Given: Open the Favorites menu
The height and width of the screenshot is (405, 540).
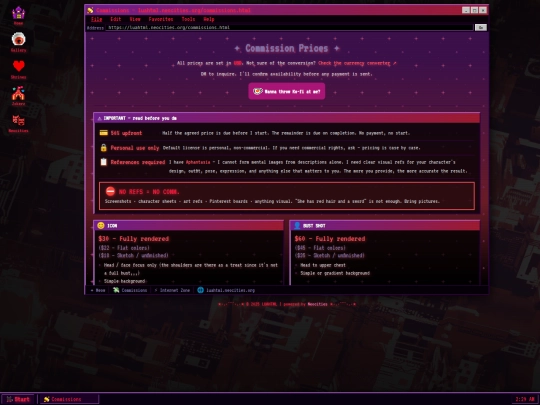Looking at the screenshot, I should pyautogui.click(x=161, y=19).
